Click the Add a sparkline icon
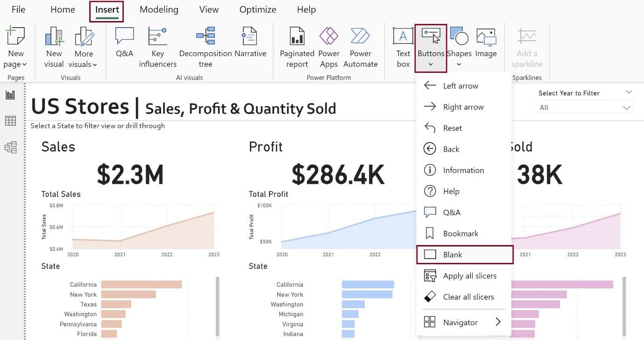Image resolution: width=644 pixels, height=340 pixels. (527, 36)
